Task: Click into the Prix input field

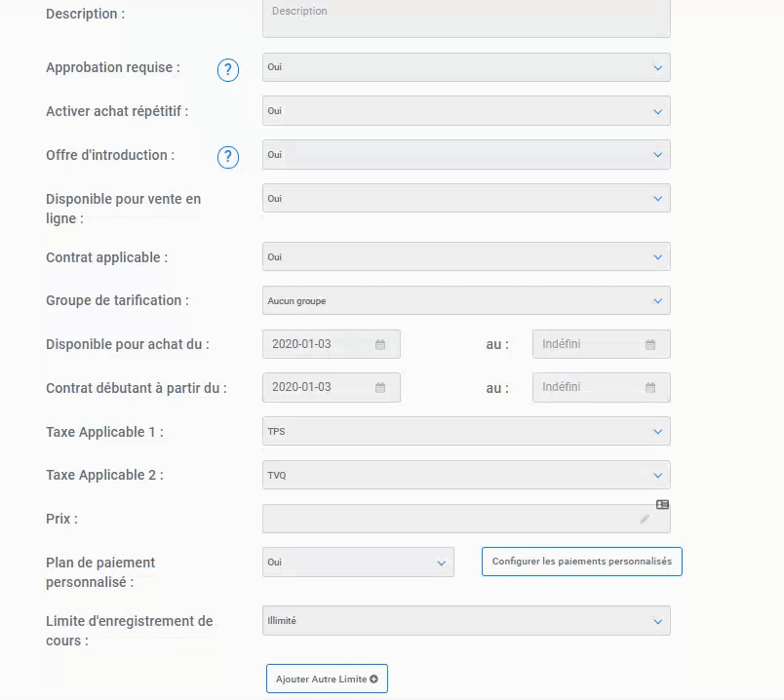Action: 466,519
